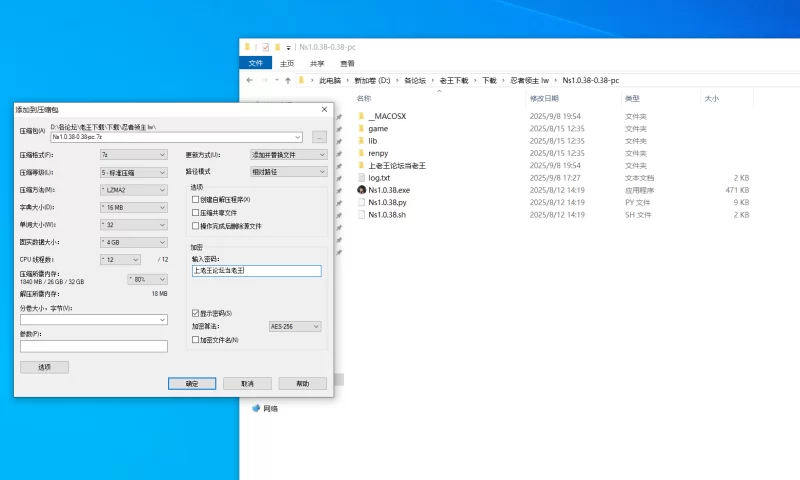This screenshot has width=800, height=480.
Task: Open memory usage 80% dropdown
Action: [147, 279]
